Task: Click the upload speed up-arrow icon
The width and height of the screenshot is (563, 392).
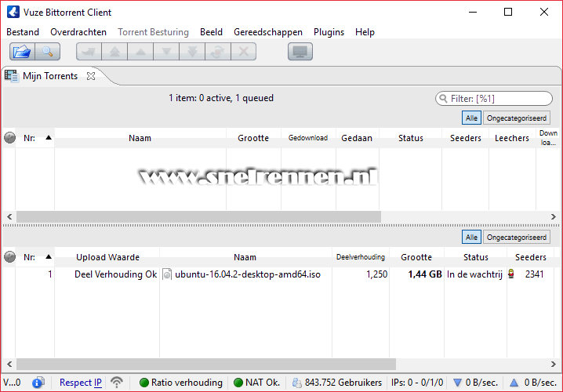Action: [x=514, y=383]
